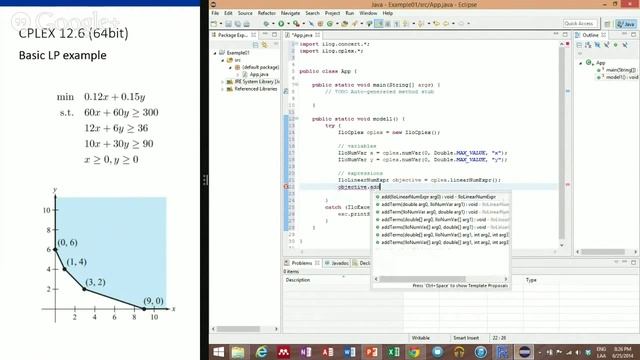Image resolution: width=640 pixels, height=360 pixels.
Task: Click the New toolbar icon
Action: [x=213, y=24]
